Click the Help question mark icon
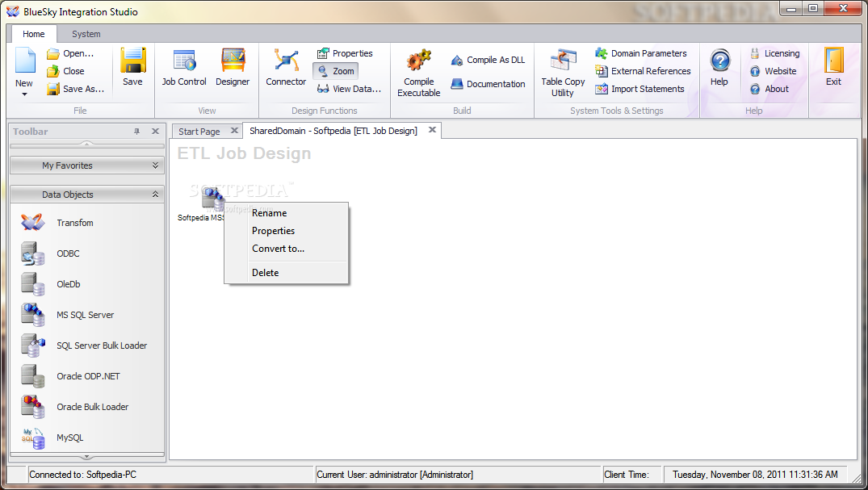868x490 pixels. point(719,61)
